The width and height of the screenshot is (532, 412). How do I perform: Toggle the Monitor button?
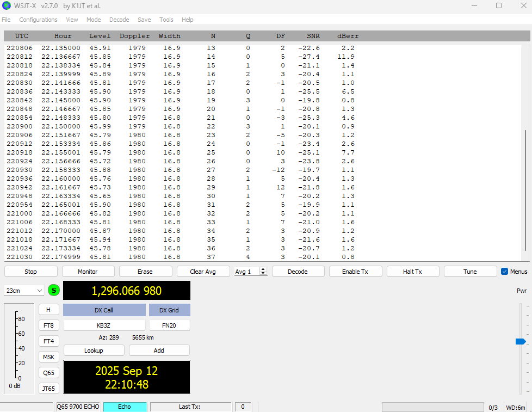[88, 272]
